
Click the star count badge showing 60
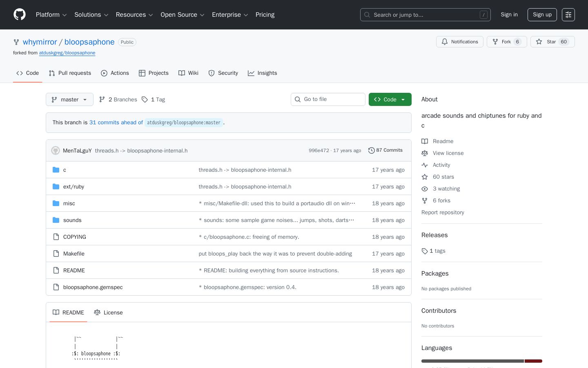pos(564,42)
